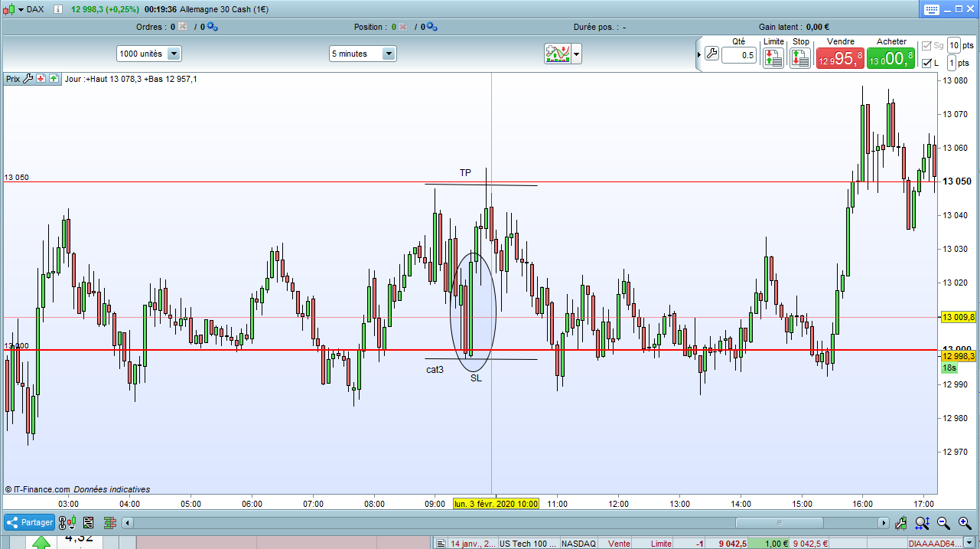Click Vendre sell button at 12 995,8

(840, 58)
